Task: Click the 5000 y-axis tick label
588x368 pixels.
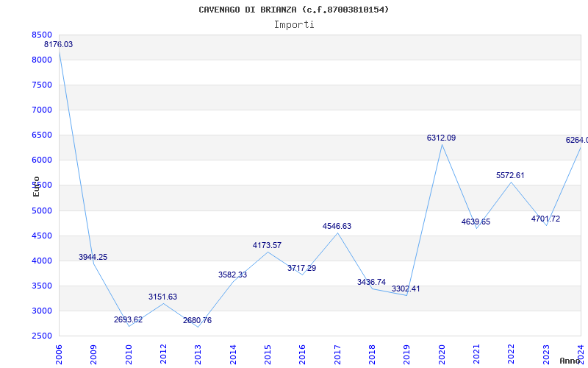Action: point(42,210)
